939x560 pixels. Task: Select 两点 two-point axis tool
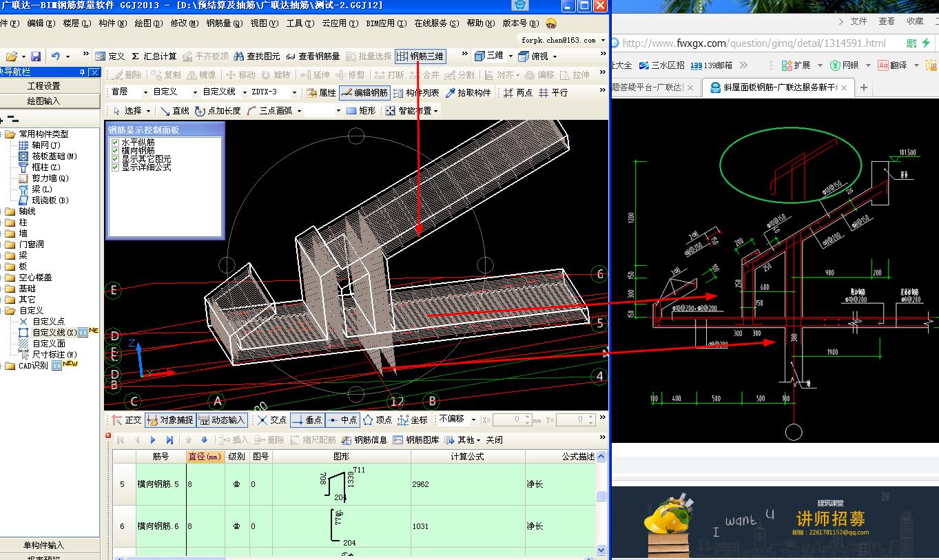click(x=517, y=92)
